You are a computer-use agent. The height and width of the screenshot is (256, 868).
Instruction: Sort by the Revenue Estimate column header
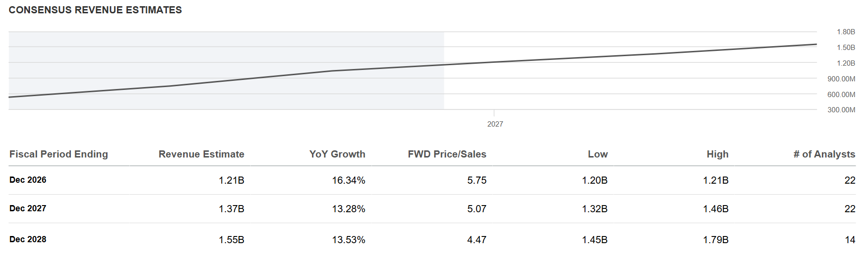[x=201, y=154]
